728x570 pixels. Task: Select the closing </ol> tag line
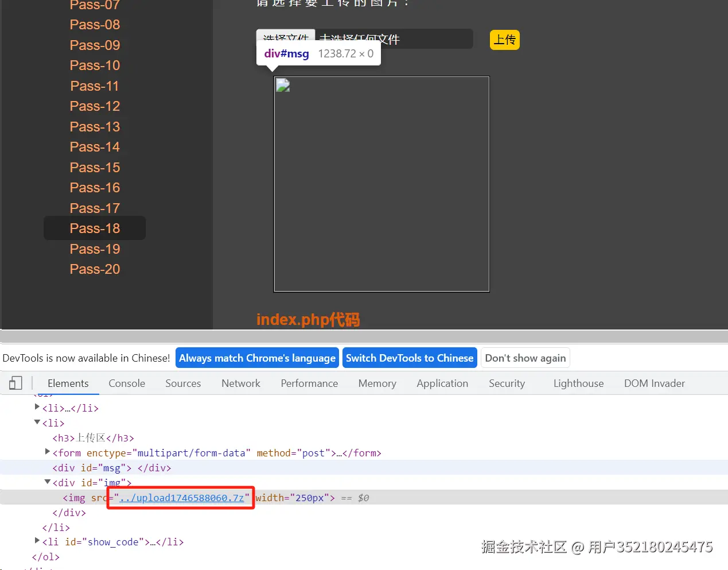[45, 557]
